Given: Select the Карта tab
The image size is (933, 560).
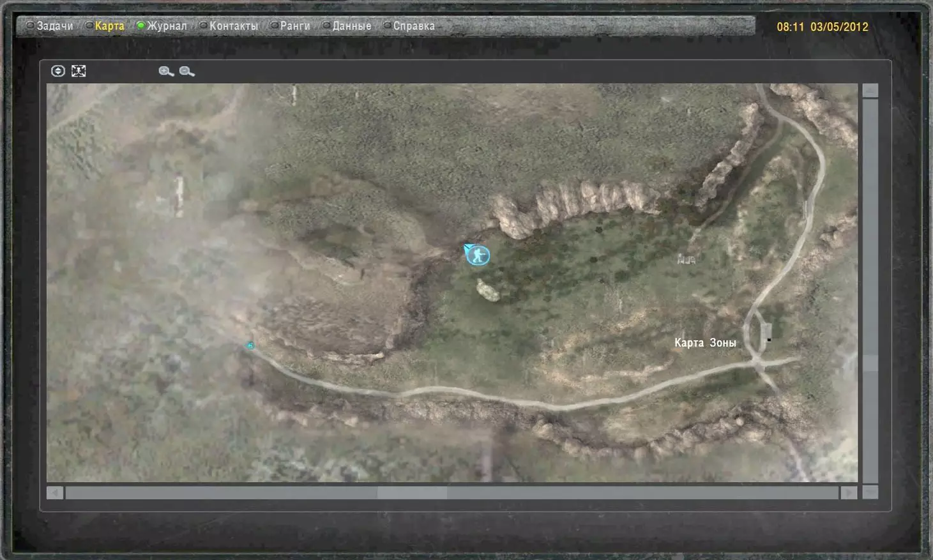Looking at the screenshot, I should [x=105, y=26].
